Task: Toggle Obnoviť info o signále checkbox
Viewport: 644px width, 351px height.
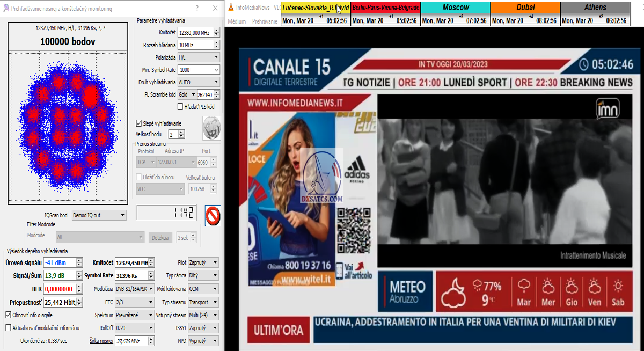Action: click(8, 315)
